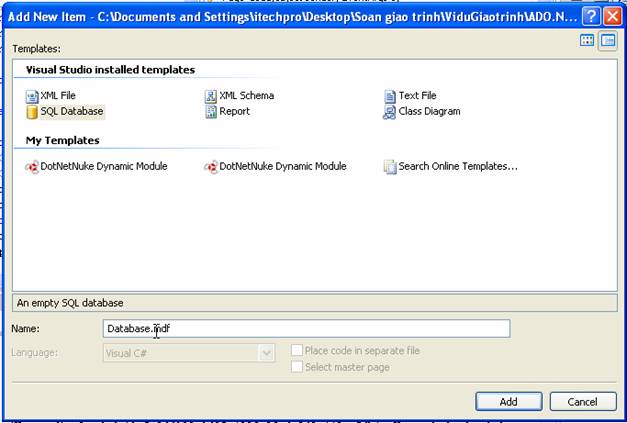The height and width of the screenshot is (423, 627).
Task: Tick Select master page checkbox
Action: click(x=297, y=367)
